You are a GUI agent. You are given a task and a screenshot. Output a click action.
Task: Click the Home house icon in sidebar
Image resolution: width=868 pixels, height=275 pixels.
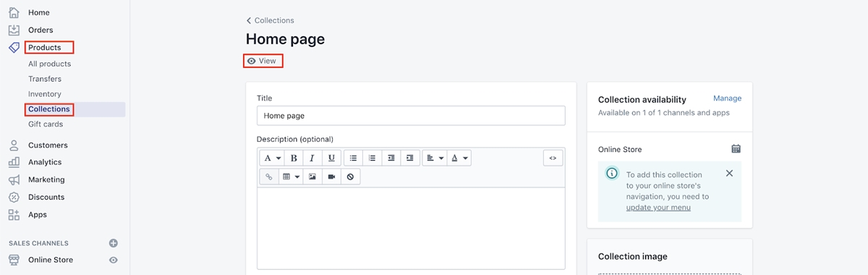point(14,12)
